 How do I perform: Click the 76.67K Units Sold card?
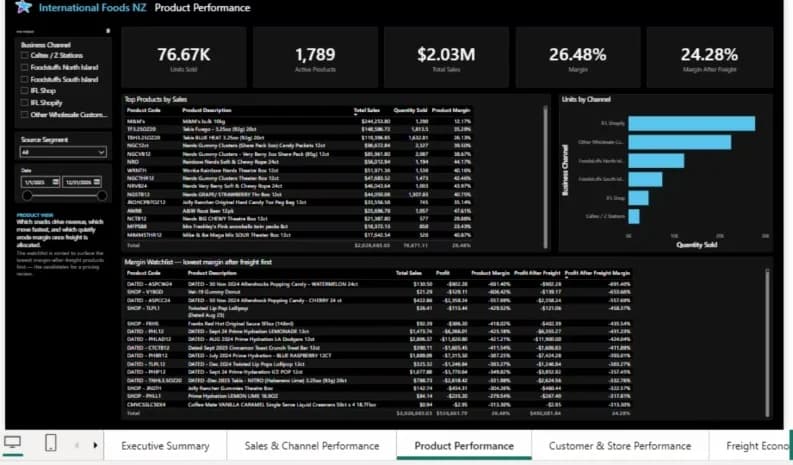coord(184,58)
